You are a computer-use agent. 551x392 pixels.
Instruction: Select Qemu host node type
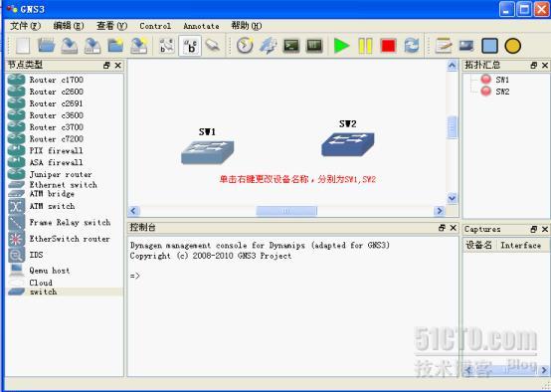[x=65, y=271]
